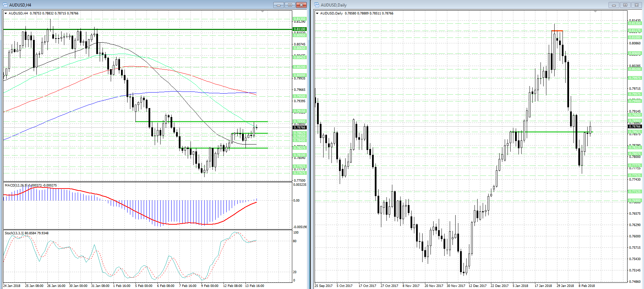Click the 5 Feb 00:00 time label
Viewport: 644px width, 289px height.
click(144, 286)
